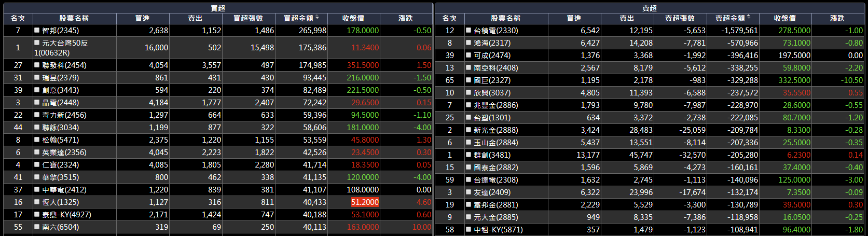Click the 賣超張數 column header
868x236 pixels.
pyautogui.click(x=680, y=18)
